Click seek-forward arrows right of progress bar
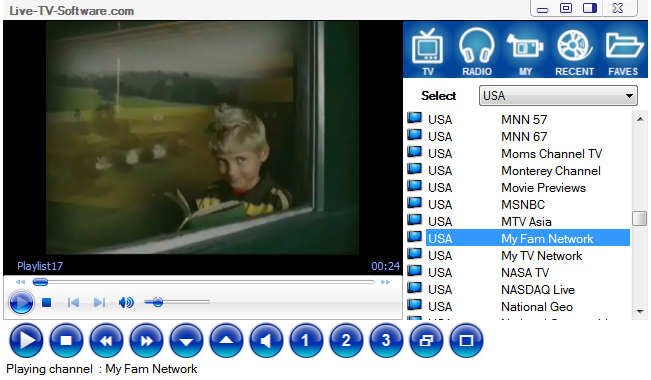This screenshot has width=651, height=380. coord(385,282)
